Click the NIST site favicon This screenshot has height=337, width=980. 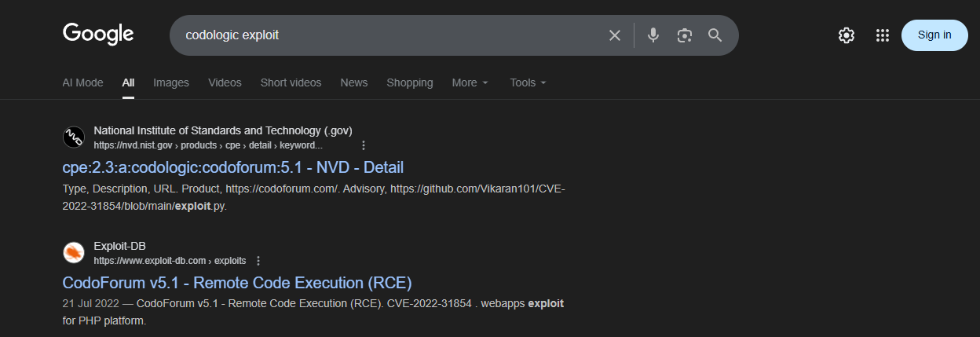click(74, 137)
